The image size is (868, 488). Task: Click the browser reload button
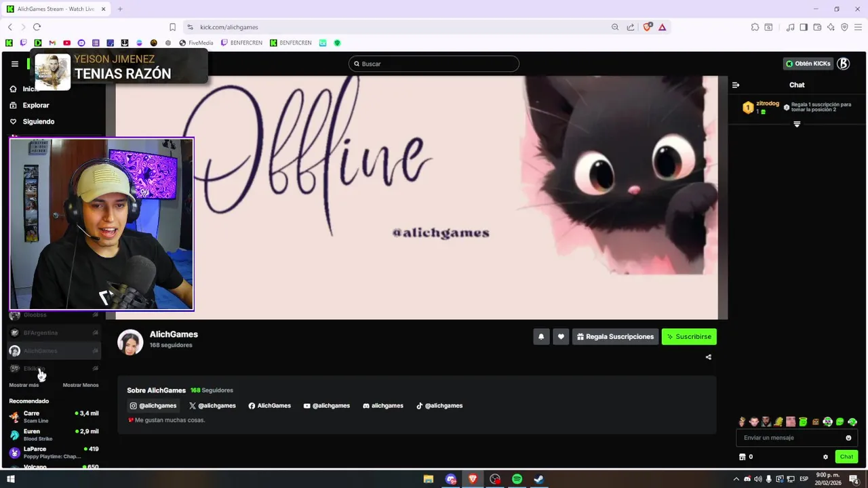coord(37,27)
